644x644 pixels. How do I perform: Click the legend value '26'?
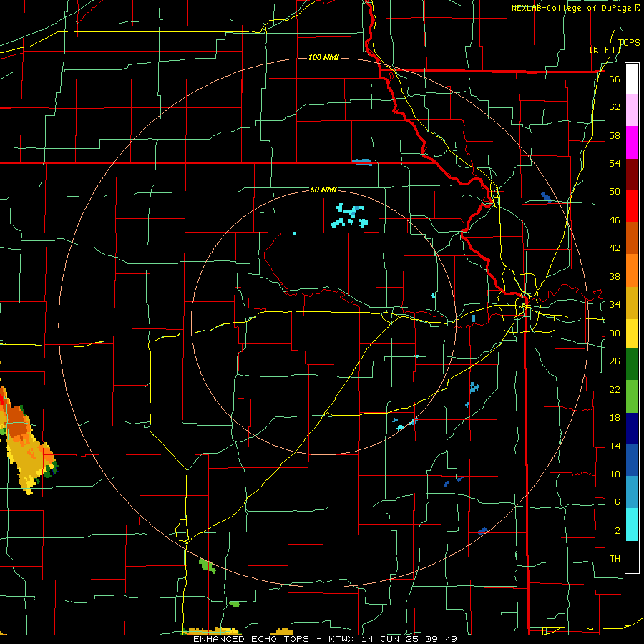(x=615, y=361)
